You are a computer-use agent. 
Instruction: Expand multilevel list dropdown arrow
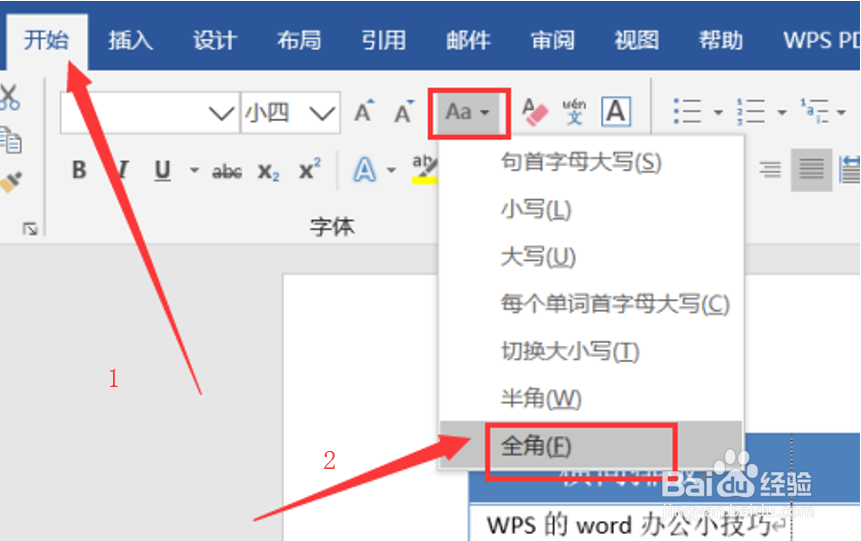pyautogui.click(x=841, y=113)
